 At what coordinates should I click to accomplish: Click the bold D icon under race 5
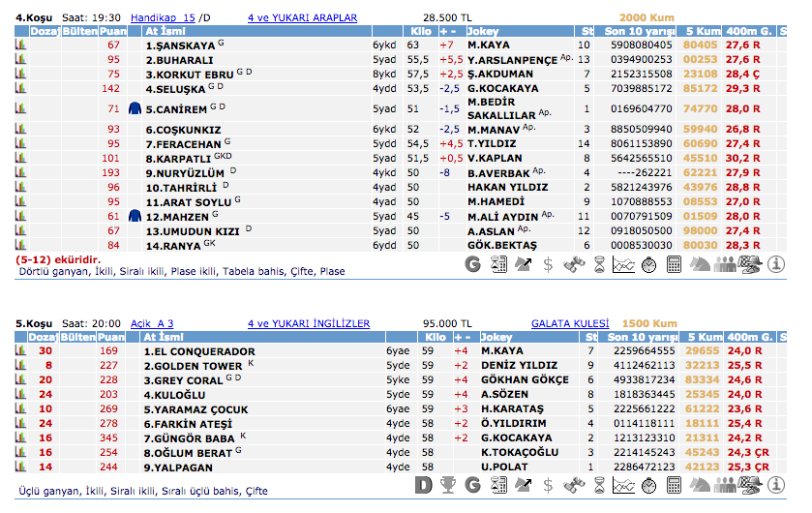point(423,483)
